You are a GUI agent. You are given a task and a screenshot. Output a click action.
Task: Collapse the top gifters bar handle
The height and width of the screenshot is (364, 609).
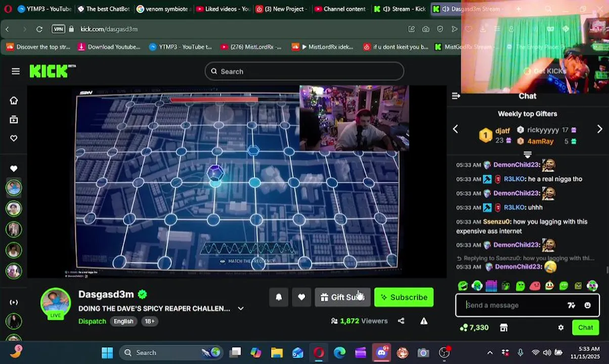coord(528,154)
